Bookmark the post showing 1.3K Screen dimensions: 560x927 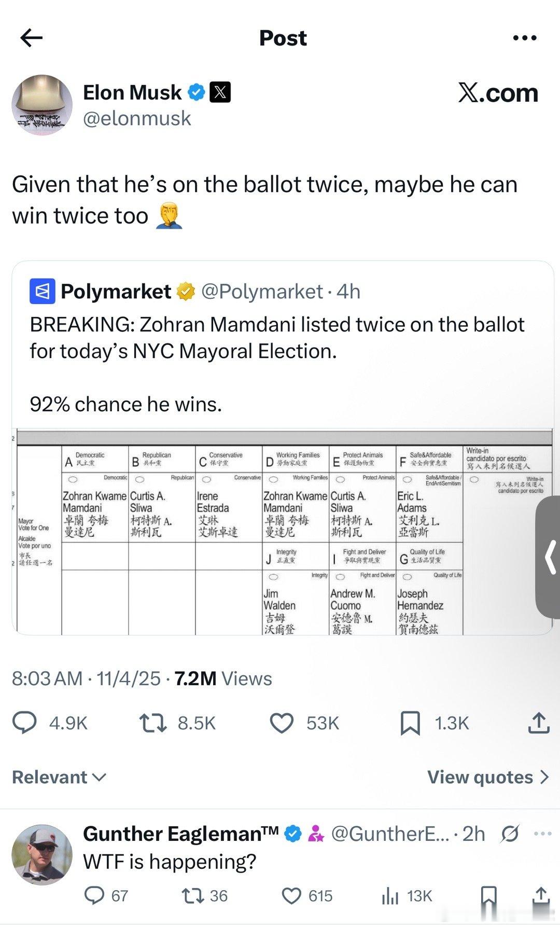point(410,723)
